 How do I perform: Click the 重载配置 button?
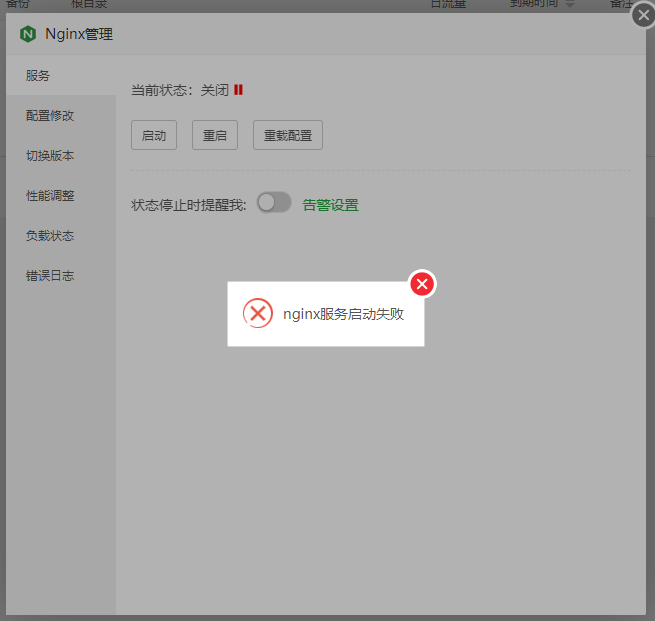288,135
